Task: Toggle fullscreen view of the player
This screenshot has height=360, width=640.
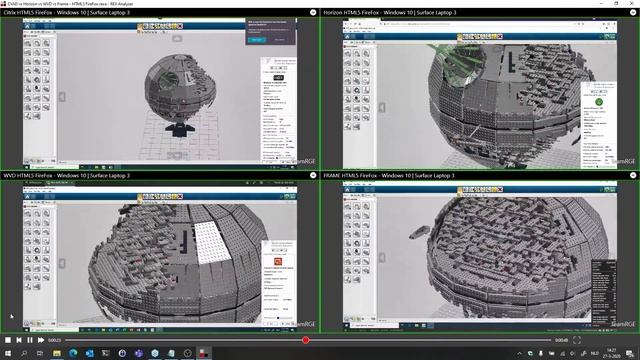Action: point(577,340)
